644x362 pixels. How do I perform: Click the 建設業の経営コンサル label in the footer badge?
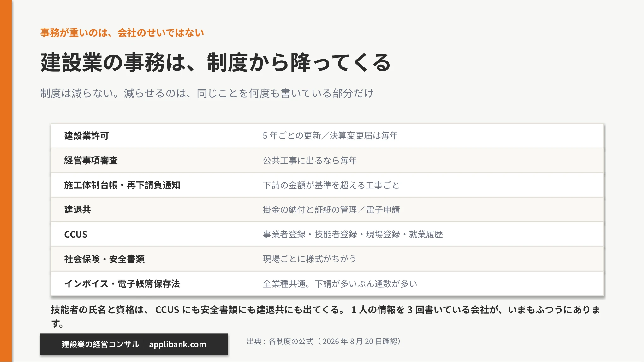coord(100,344)
